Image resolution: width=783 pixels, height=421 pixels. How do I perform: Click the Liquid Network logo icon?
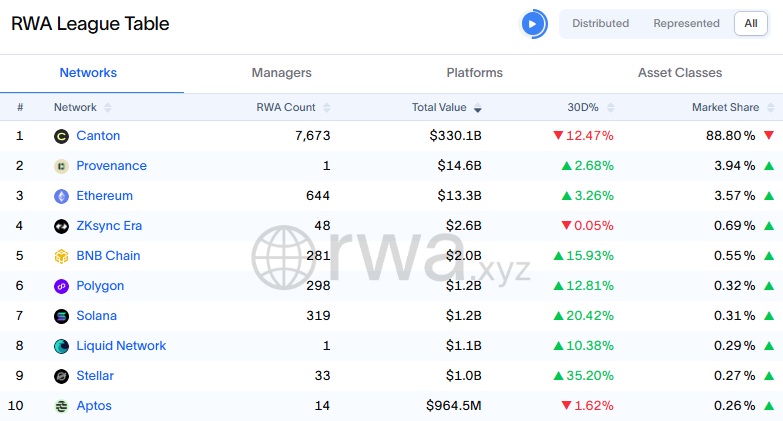click(61, 346)
